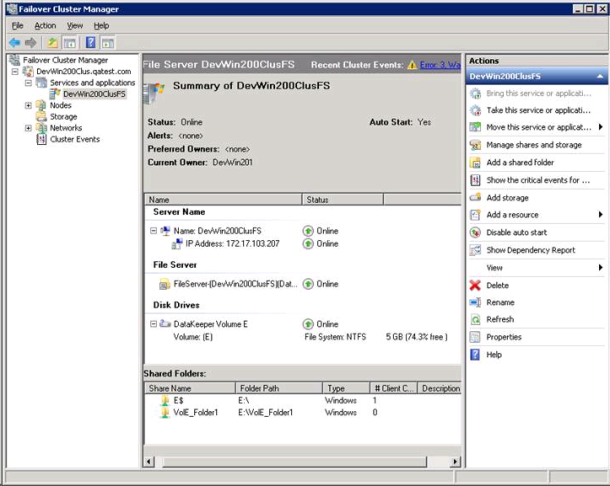
Task: Click the red Delete X icon
Action: click(x=475, y=285)
